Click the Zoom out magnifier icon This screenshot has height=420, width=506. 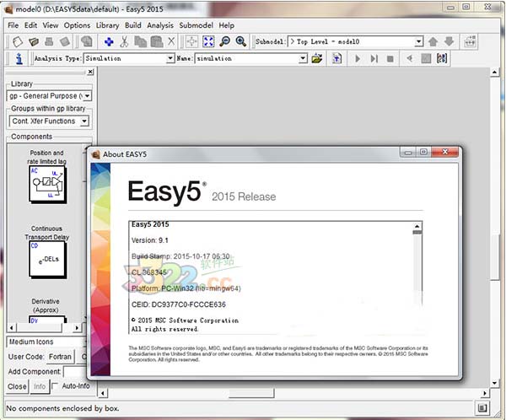click(x=224, y=41)
